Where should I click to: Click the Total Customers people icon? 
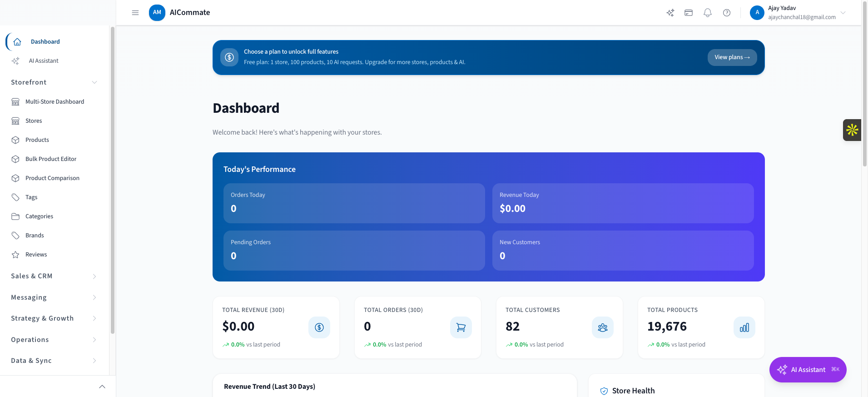click(x=603, y=327)
